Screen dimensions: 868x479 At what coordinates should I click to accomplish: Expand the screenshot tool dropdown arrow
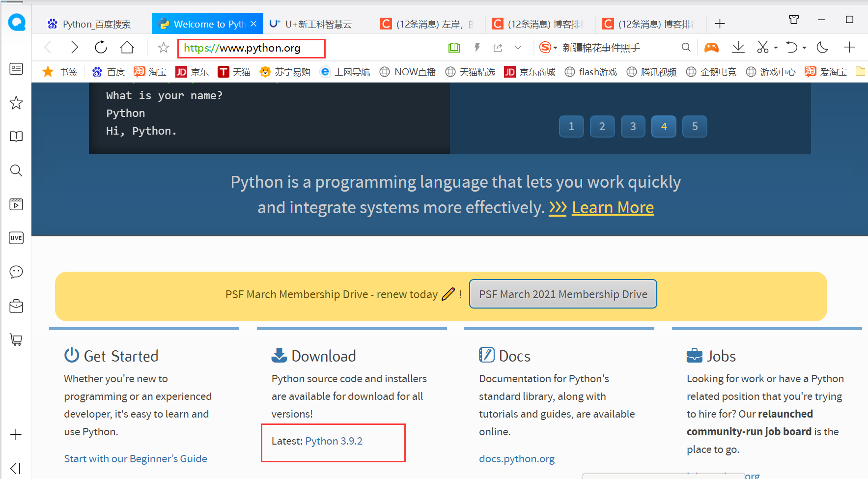point(776,48)
